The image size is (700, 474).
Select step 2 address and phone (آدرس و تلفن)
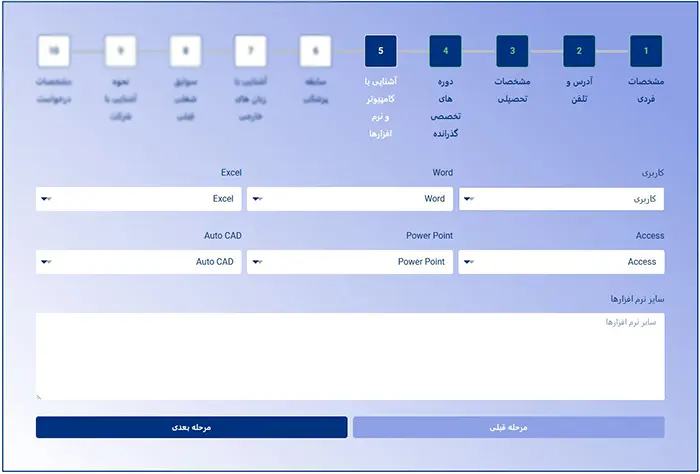[x=579, y=50]
